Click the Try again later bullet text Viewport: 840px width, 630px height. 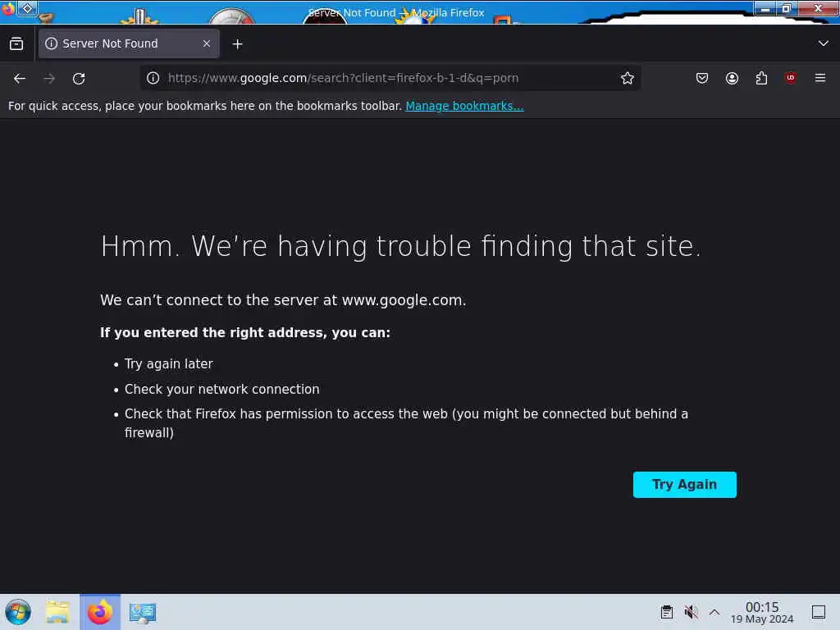tap(169, 363)
